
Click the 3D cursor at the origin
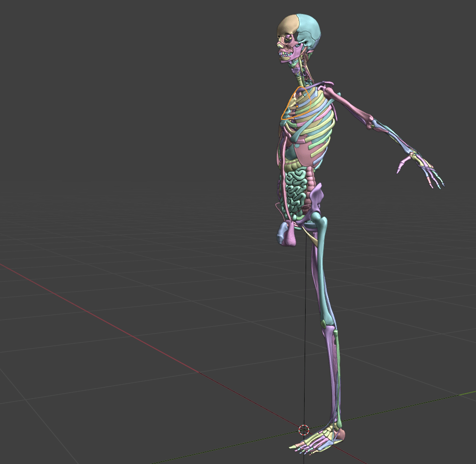click(304, 429)
